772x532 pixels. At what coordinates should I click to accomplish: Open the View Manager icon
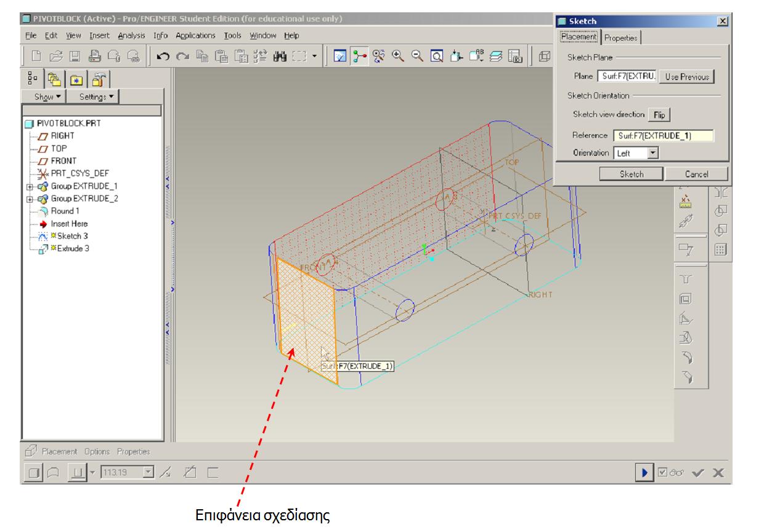515,57
